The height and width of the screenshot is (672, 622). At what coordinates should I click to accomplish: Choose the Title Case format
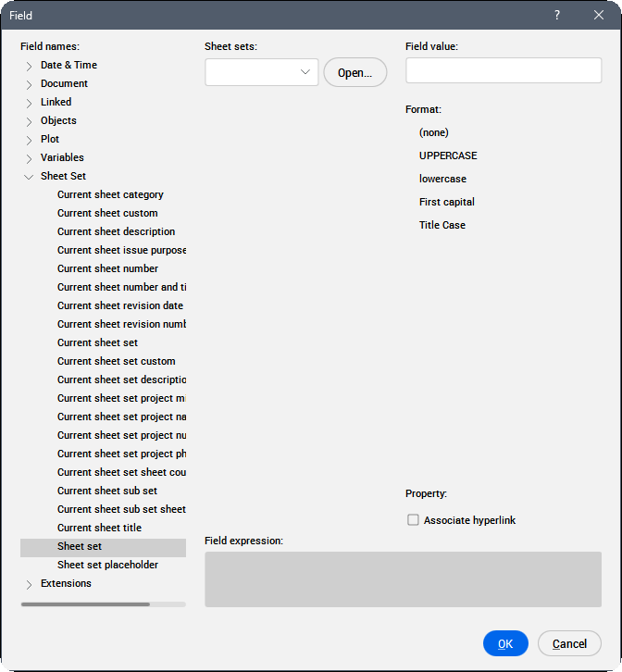442,225
